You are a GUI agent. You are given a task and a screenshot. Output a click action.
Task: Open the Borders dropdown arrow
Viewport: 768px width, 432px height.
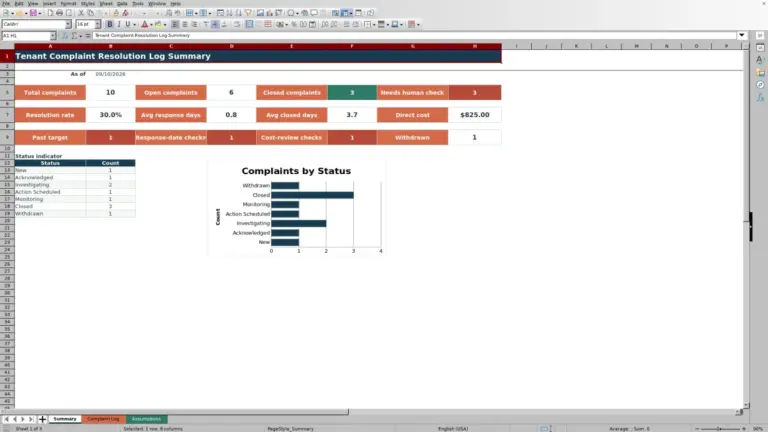(374, 24)
